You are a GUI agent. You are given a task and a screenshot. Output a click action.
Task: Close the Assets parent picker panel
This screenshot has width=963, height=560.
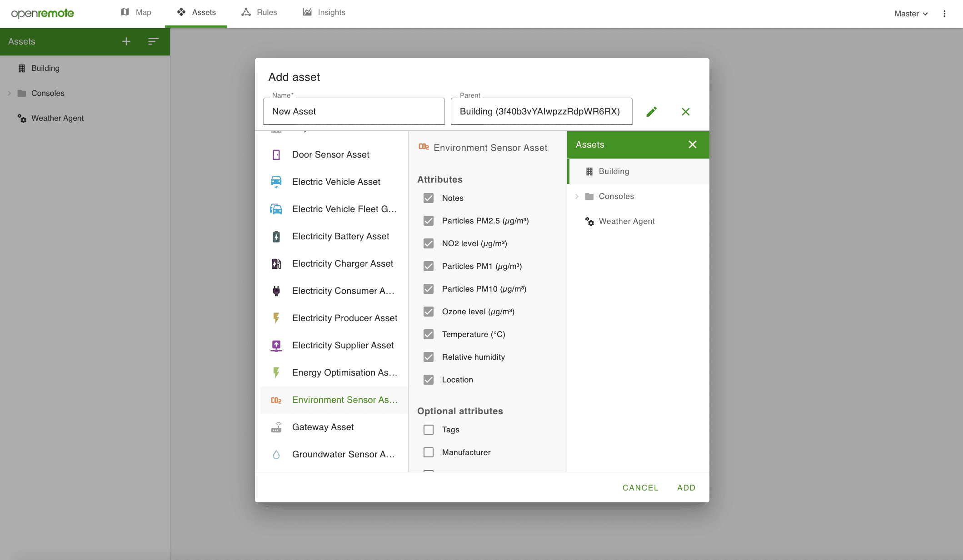pos(692,144)
